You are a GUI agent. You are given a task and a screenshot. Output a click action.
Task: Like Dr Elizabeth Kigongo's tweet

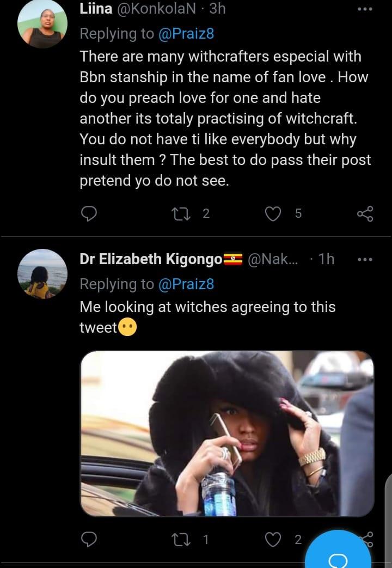pyautogui.click(x=272, y=540)
